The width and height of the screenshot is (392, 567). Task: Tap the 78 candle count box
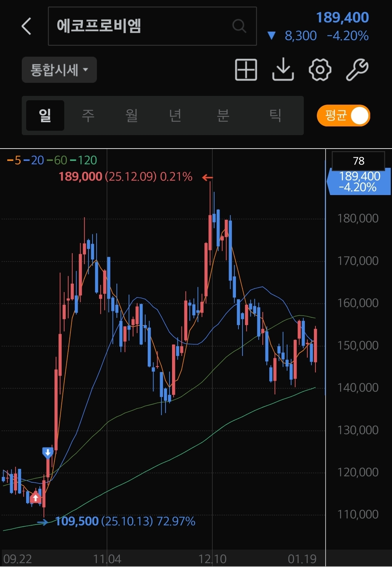tap(358, 161)
